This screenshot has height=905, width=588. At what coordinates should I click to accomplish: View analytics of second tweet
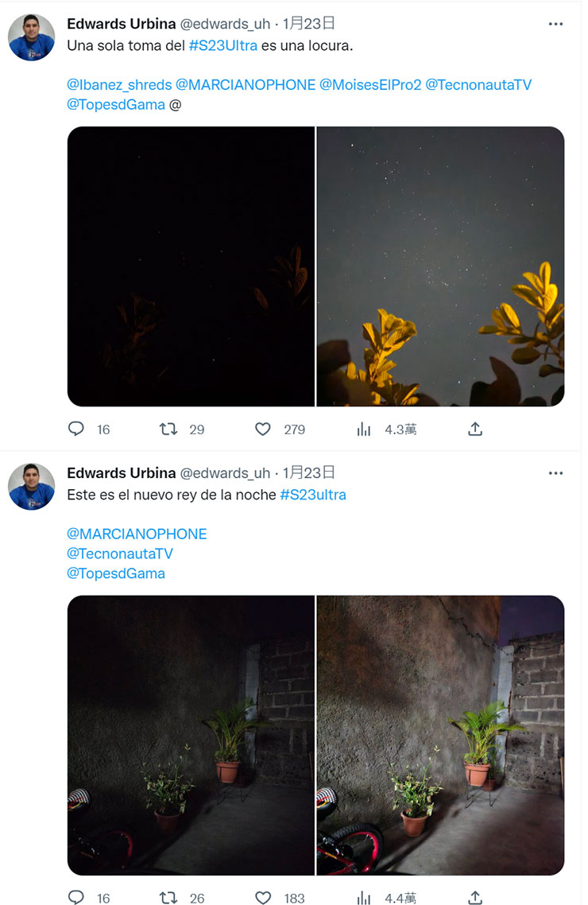click(364, 898)
